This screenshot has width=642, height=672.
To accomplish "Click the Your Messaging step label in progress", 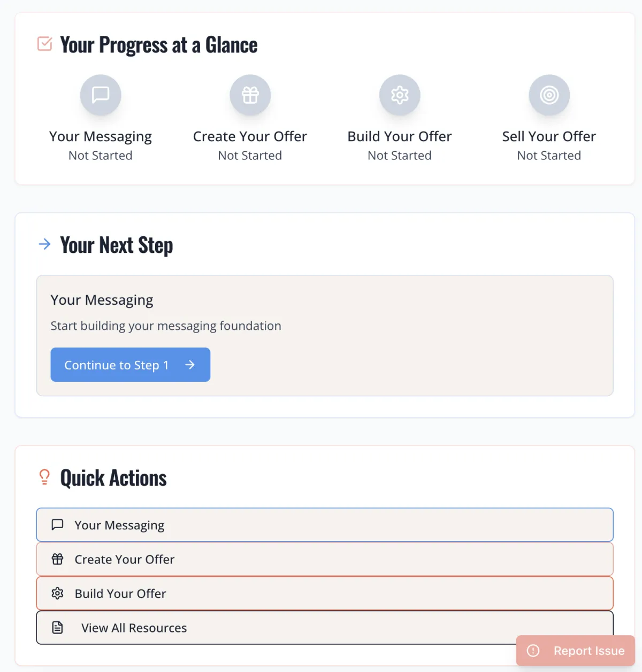I will 101,137.
